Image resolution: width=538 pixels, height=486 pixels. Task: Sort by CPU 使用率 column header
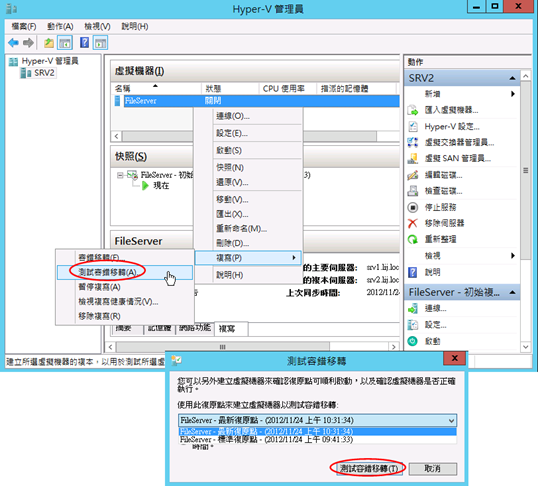tap(287, 88)
